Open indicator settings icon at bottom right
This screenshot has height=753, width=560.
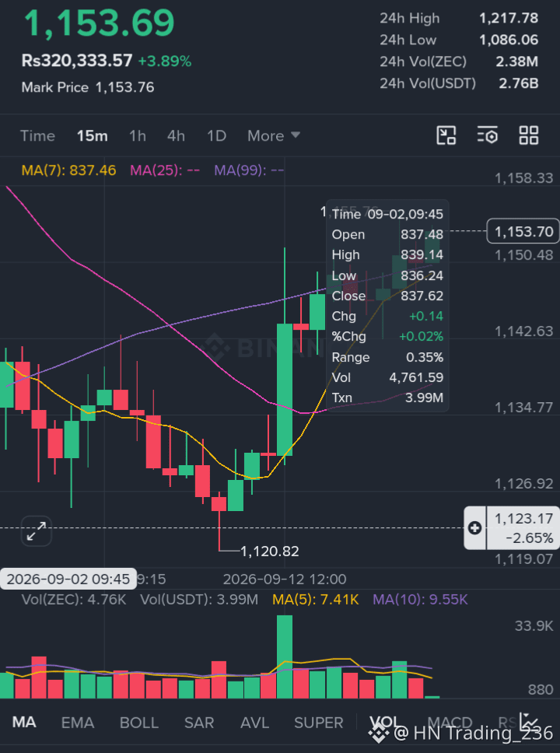529,722
